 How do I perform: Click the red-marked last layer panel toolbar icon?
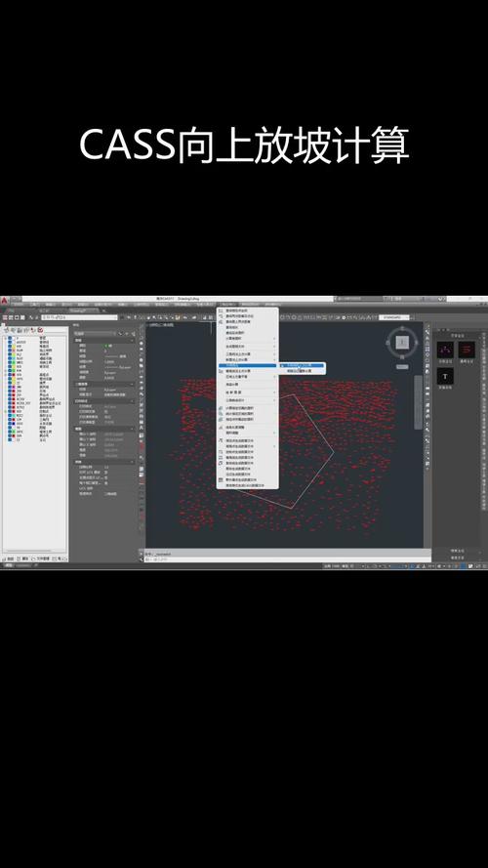point(40,330)
